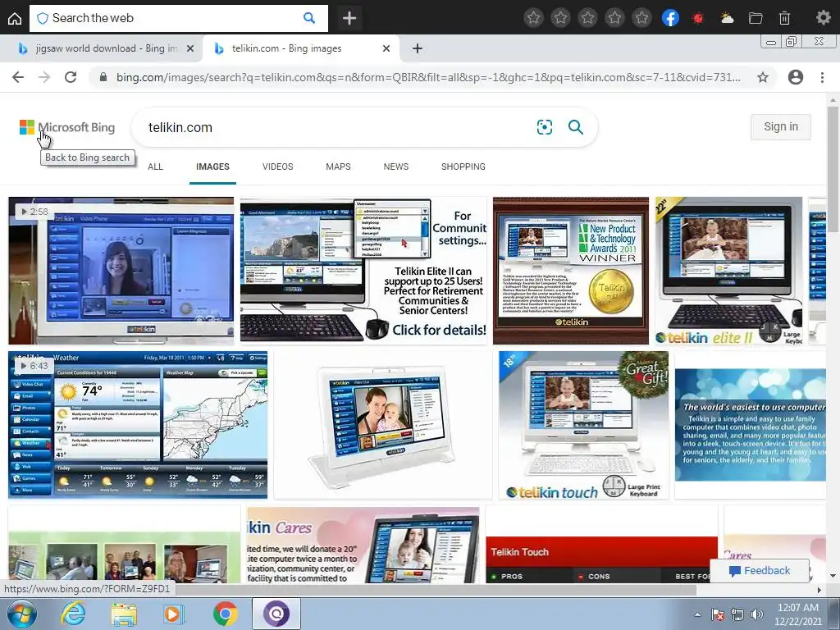Click the Feedback button

759,571
